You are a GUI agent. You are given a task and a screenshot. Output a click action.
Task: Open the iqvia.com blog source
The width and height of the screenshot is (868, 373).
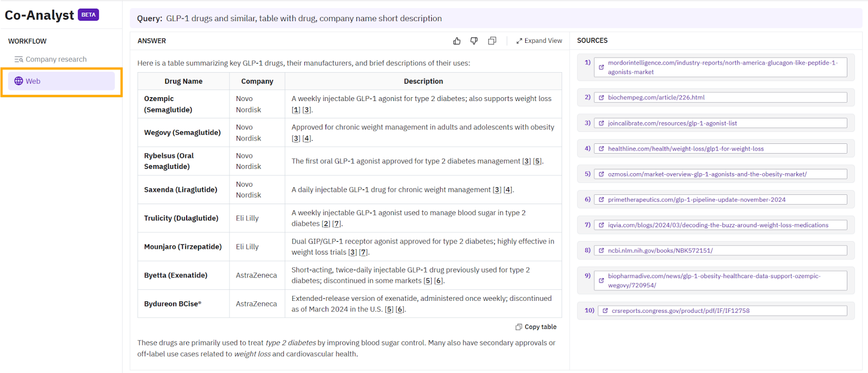click(718, 225)
